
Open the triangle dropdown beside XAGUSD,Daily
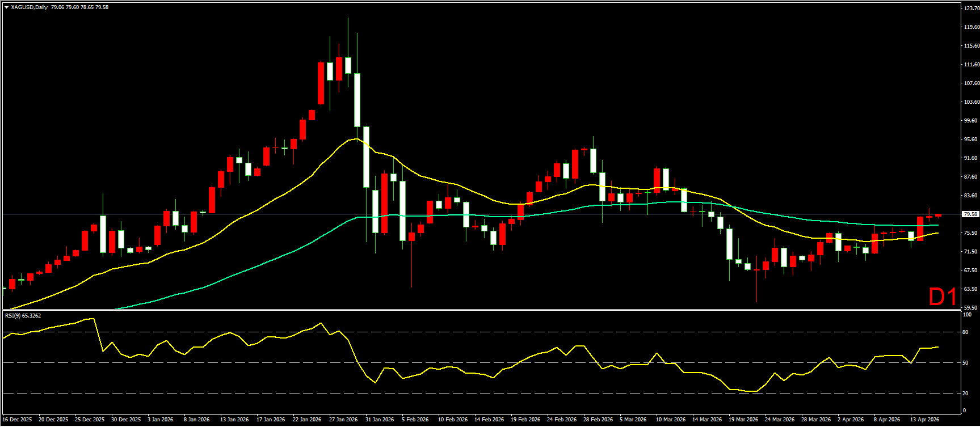(6, 7)
